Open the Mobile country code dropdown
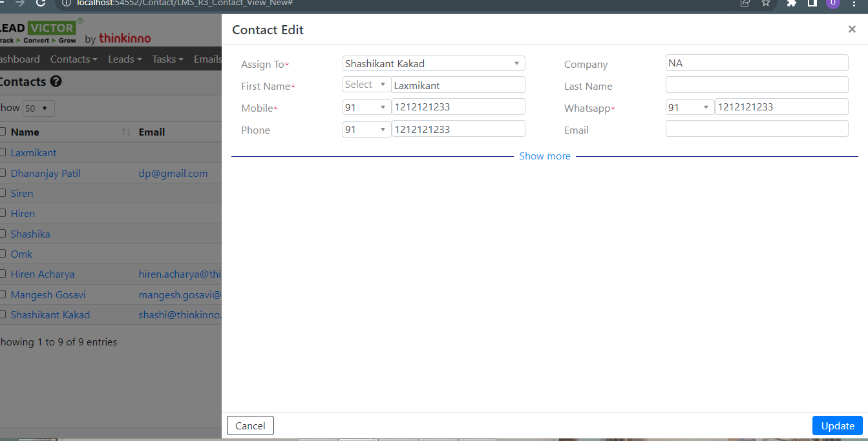The height and width of the screenshot is (441, 868). (x=366, y=107)
